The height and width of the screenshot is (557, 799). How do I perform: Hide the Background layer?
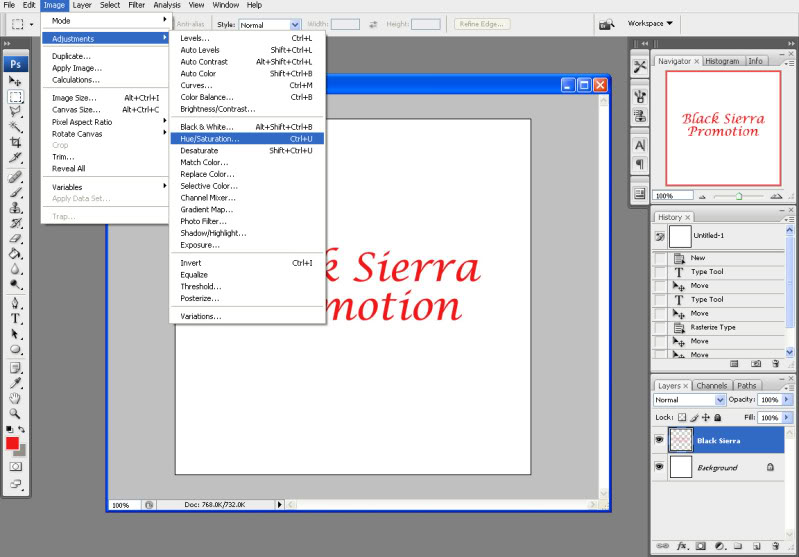point(659,466)
